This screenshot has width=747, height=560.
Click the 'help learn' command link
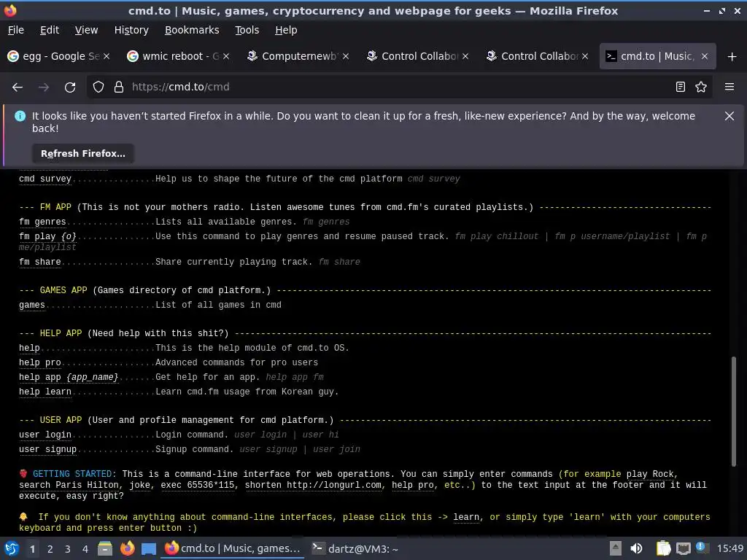click(45, 392)
